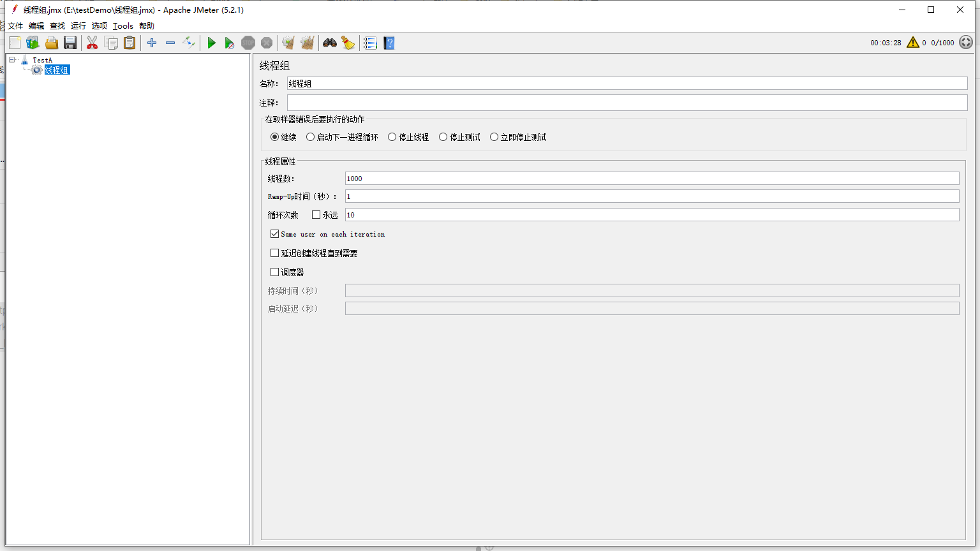Image resolution: width=980 pixels, height=551 pixels.
Task: Click the 注释 comment input field
Action: pyautogui.click(x=627, y=103)
